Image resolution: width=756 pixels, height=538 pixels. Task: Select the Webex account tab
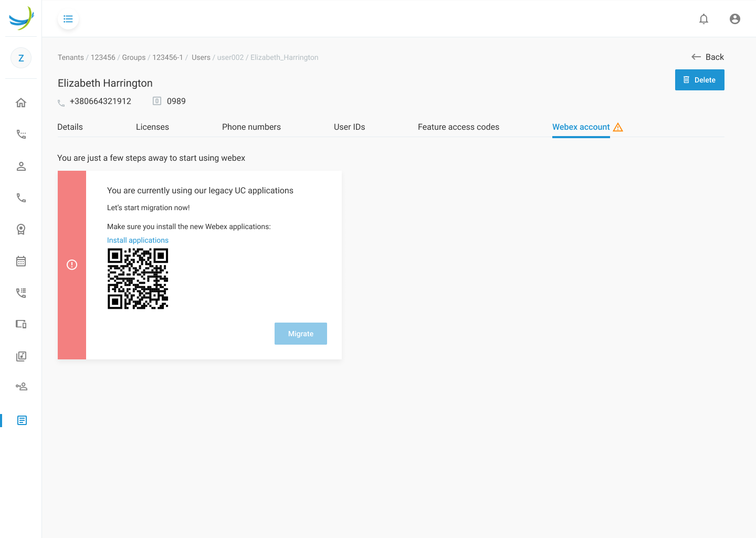581,127
